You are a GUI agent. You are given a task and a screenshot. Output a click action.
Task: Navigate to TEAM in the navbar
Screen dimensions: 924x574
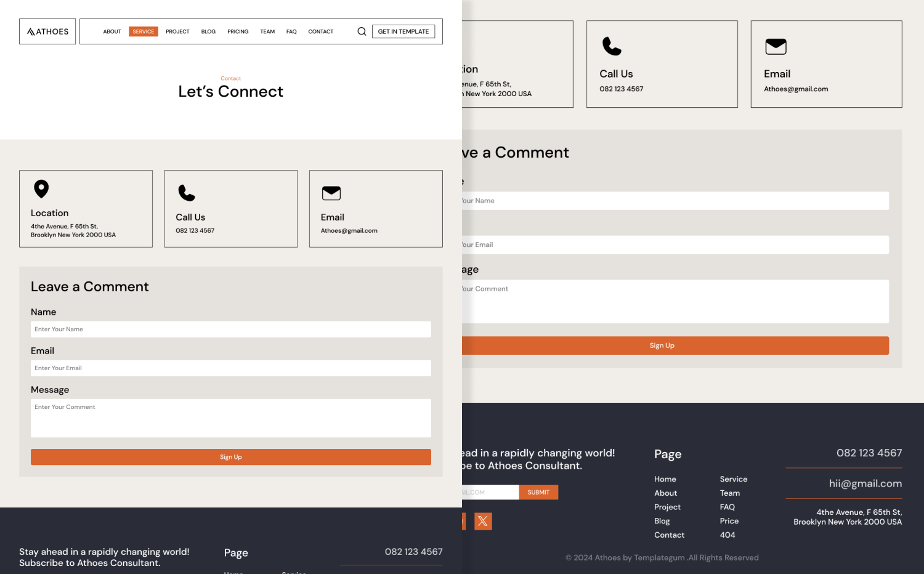[x=267, y=31]
